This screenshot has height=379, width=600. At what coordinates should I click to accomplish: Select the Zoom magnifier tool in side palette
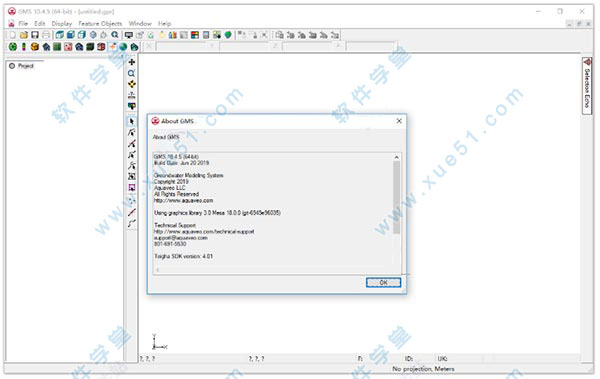pos(132,73)
